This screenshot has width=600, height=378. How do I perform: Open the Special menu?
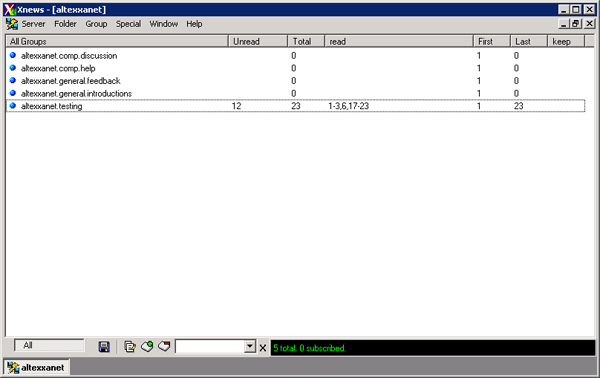[x=128, y=24]
